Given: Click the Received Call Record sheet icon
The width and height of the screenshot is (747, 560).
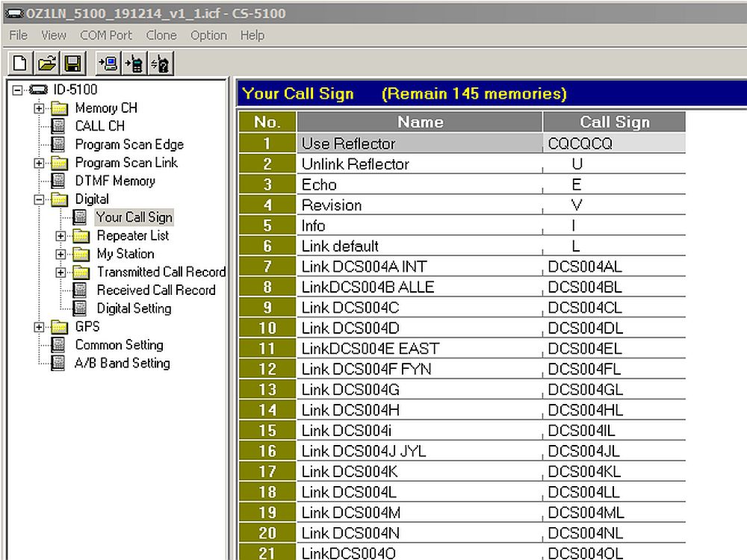Looking at the screenshot, I should click(x=80, y=290).
